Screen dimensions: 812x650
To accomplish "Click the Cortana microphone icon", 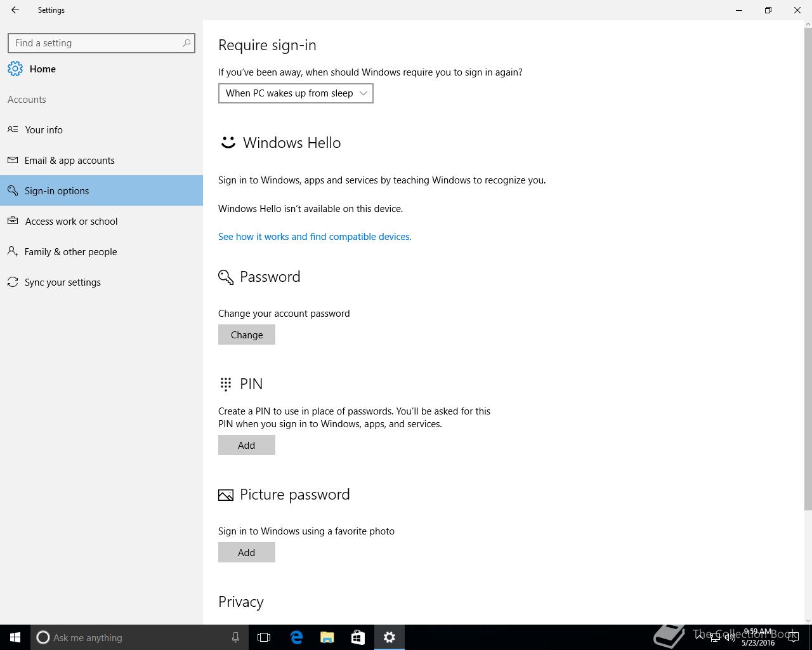I will pos(235,637).
